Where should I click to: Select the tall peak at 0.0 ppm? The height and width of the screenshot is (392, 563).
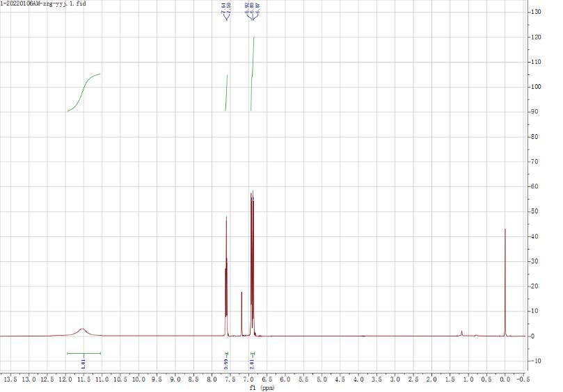[x=505, y=278]
